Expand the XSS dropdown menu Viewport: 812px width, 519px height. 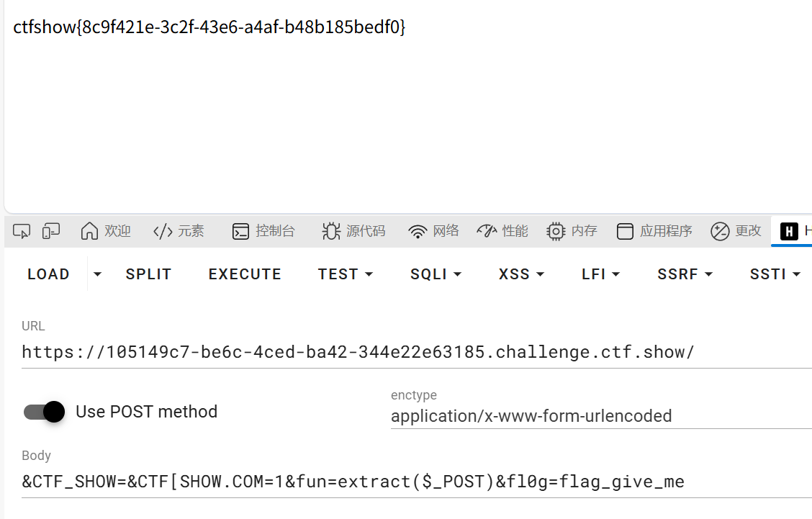521,274
